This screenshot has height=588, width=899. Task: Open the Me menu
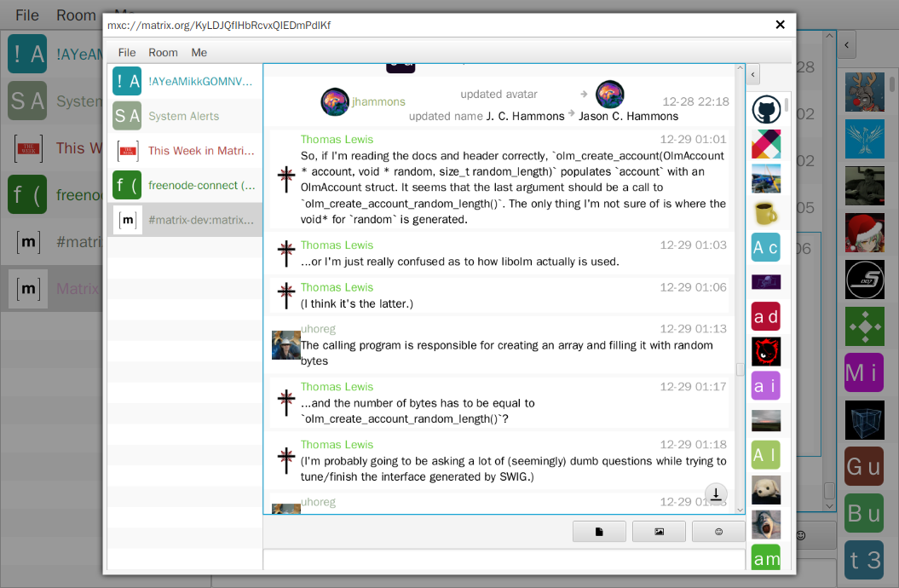[199, 52]
